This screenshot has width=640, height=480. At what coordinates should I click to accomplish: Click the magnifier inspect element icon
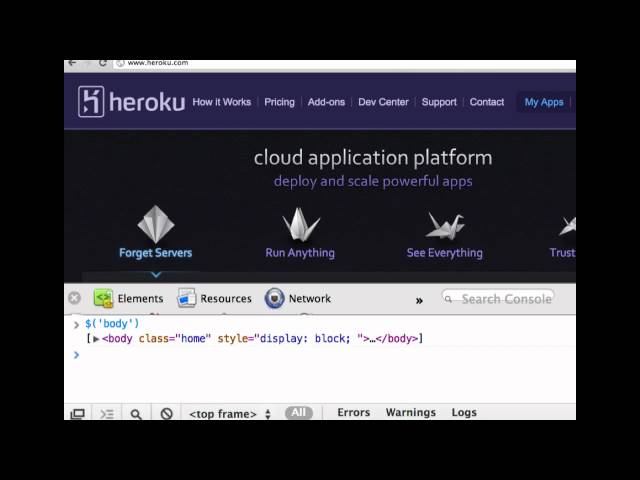[x=136, y=414]
